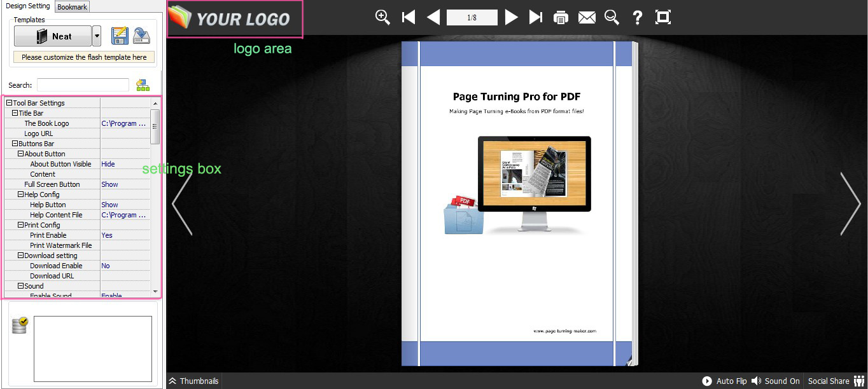Click the book cover page
Viewport: 868px width, 389px height.
(x=516, y=203)
